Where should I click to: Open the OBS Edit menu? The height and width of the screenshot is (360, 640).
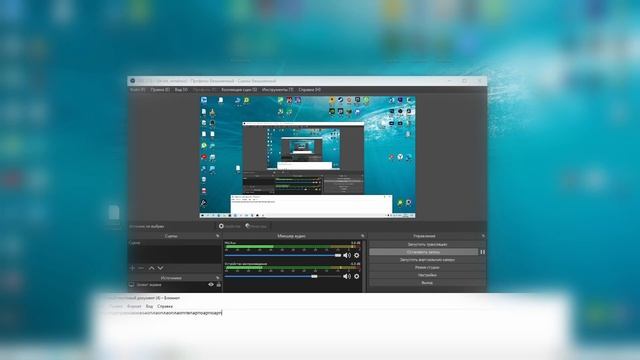pos(160,89)
